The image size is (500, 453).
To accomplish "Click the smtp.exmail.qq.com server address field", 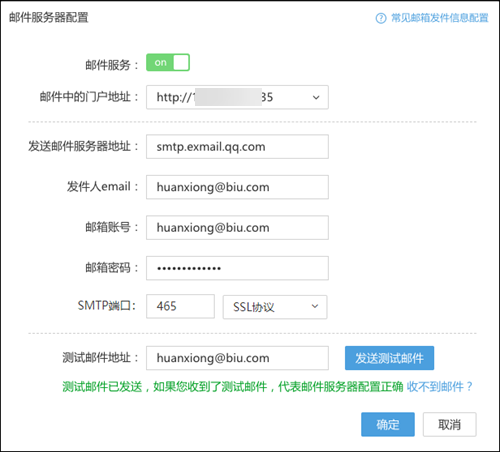I will 237,147.
